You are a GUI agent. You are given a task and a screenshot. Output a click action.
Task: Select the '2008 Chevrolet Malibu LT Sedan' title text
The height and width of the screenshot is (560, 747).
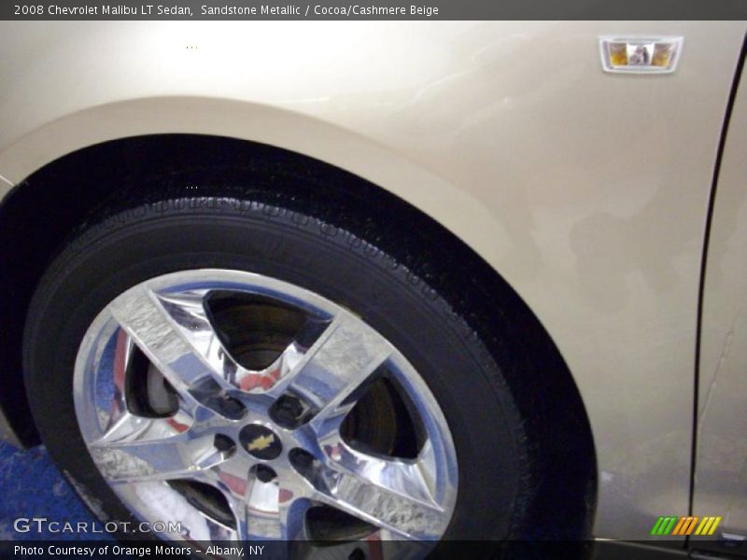(103, 10)
